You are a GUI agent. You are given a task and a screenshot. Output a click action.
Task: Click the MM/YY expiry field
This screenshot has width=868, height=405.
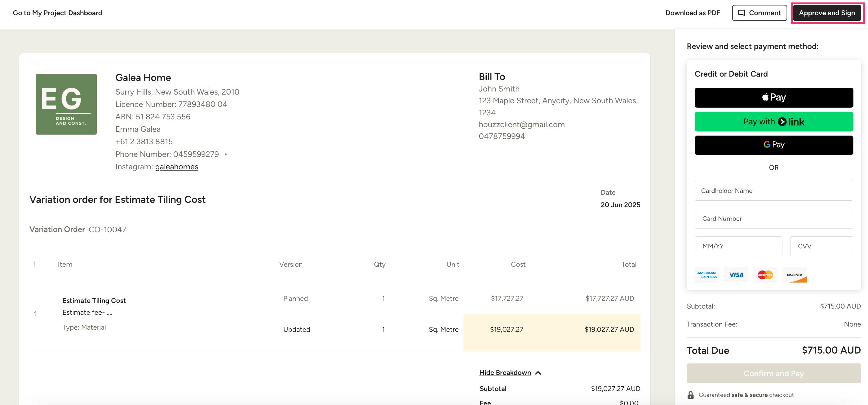[738, 246]
